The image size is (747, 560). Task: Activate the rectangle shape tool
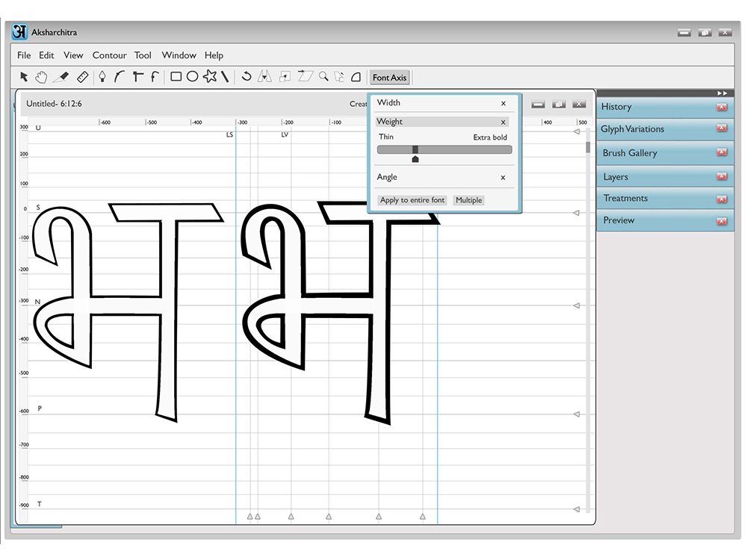coord(176,77)
